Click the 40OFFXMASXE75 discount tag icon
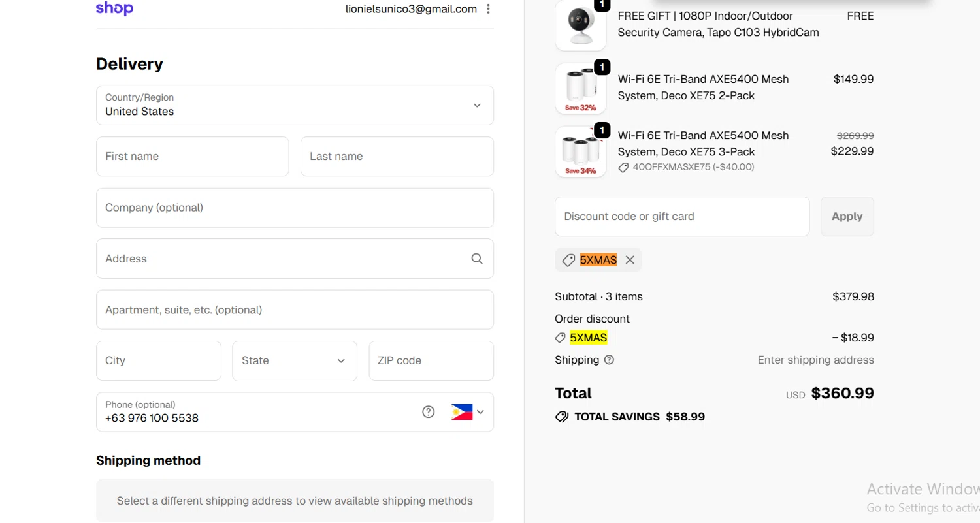Screen dimensions: 980x523 pos(624,167)
